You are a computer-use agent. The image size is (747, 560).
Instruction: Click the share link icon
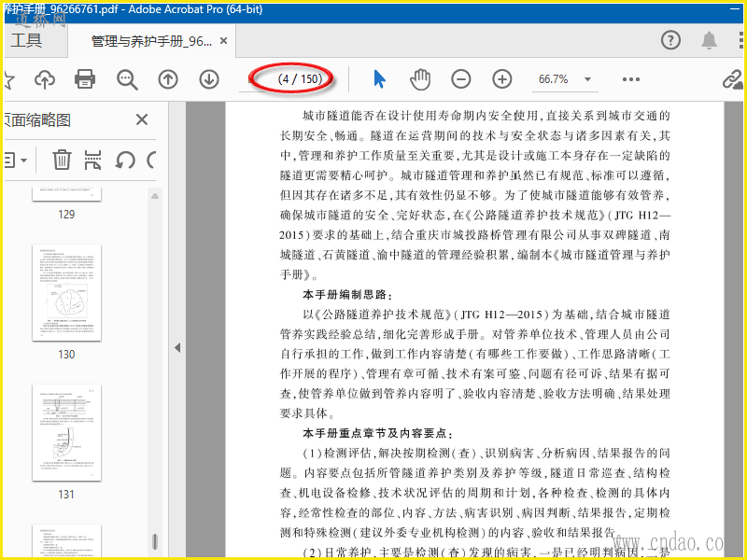coord(733,79)
